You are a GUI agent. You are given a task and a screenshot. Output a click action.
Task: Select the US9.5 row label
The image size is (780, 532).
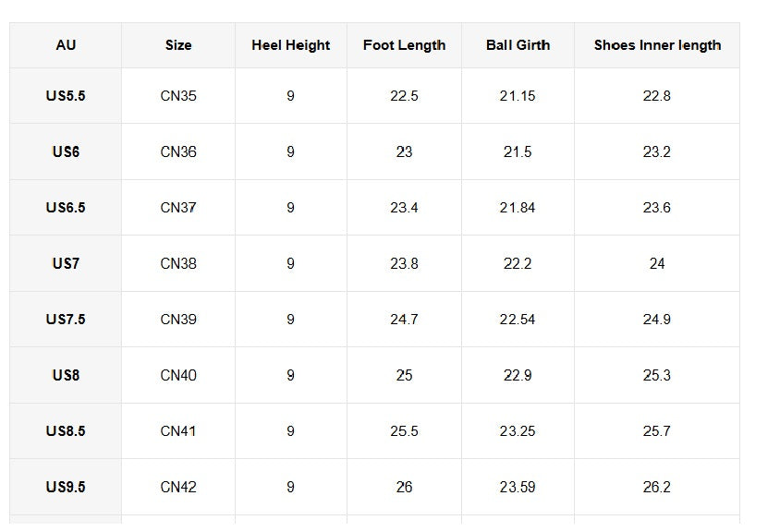[66, 487]
